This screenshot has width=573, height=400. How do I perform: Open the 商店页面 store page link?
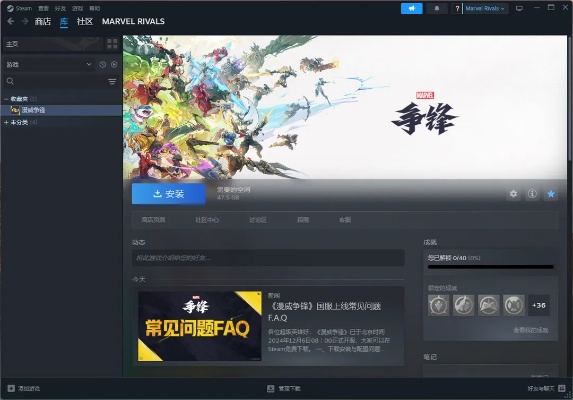[153, 220]
